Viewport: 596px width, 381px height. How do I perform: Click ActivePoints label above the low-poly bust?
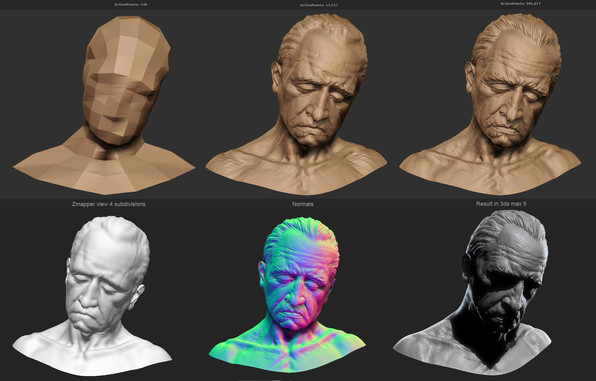[131, 4]
